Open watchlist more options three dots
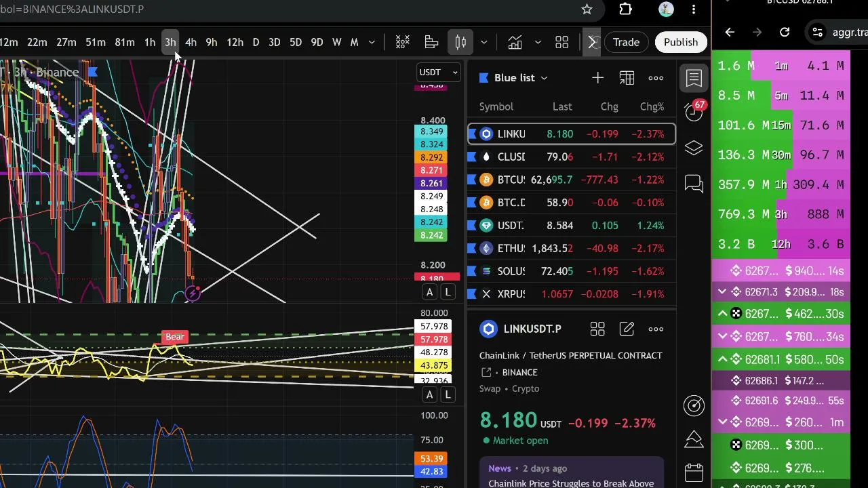Image resolution: width=868 pixels, height=488 pixels. point(656,78)
